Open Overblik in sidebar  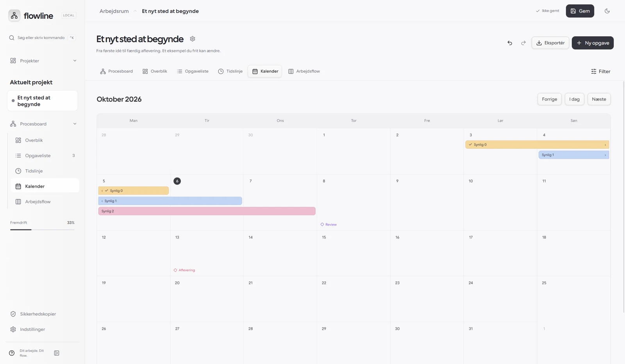[x=45, y=140]
